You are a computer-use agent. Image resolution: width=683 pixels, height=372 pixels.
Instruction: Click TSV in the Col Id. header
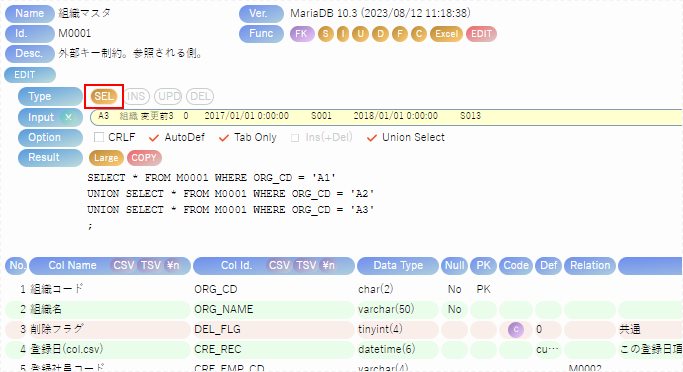(x=306, y=265)
